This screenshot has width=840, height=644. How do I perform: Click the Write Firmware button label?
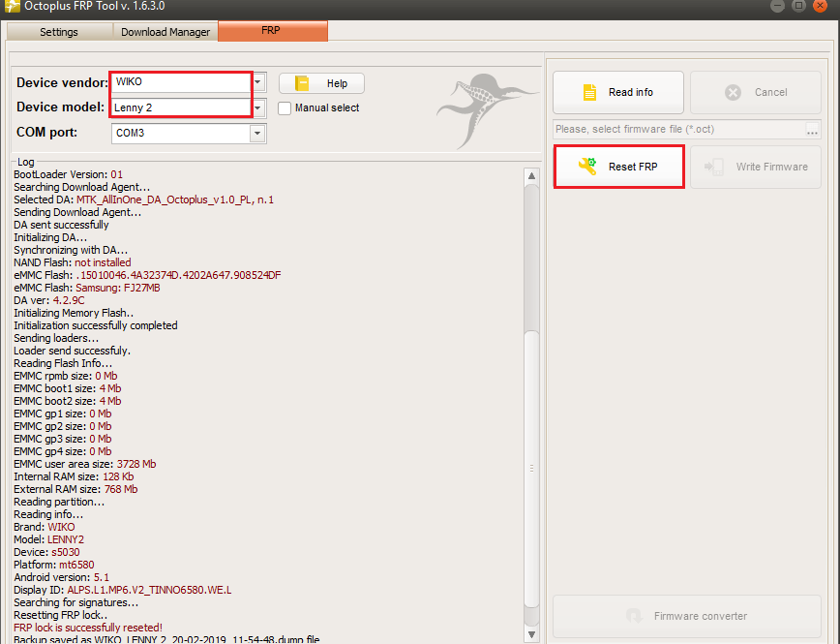pyautogui.click(x=772, y=167)
